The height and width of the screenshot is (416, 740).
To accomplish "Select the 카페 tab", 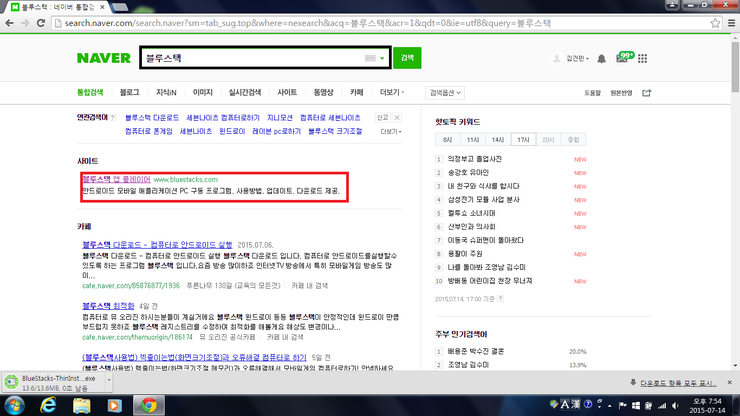I will [356, 93].
